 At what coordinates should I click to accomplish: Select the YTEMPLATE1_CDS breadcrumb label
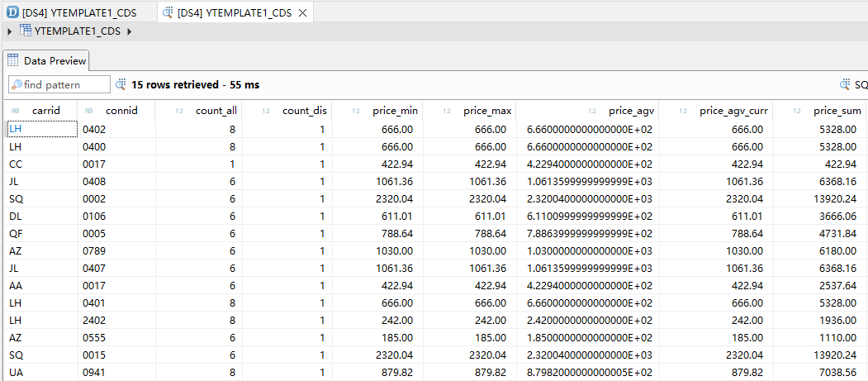(77, 31)
